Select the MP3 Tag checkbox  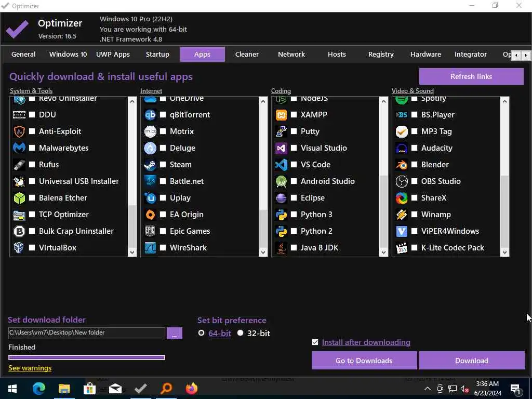(414, 131)
